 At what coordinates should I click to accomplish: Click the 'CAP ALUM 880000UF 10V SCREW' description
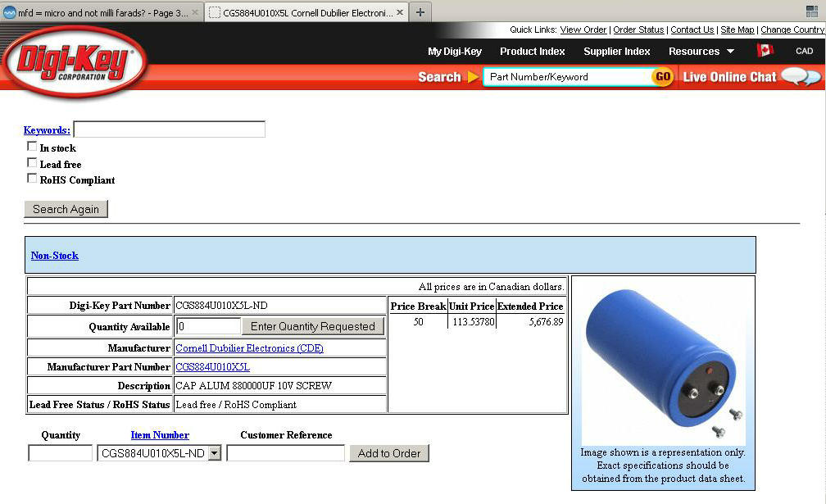253,385
